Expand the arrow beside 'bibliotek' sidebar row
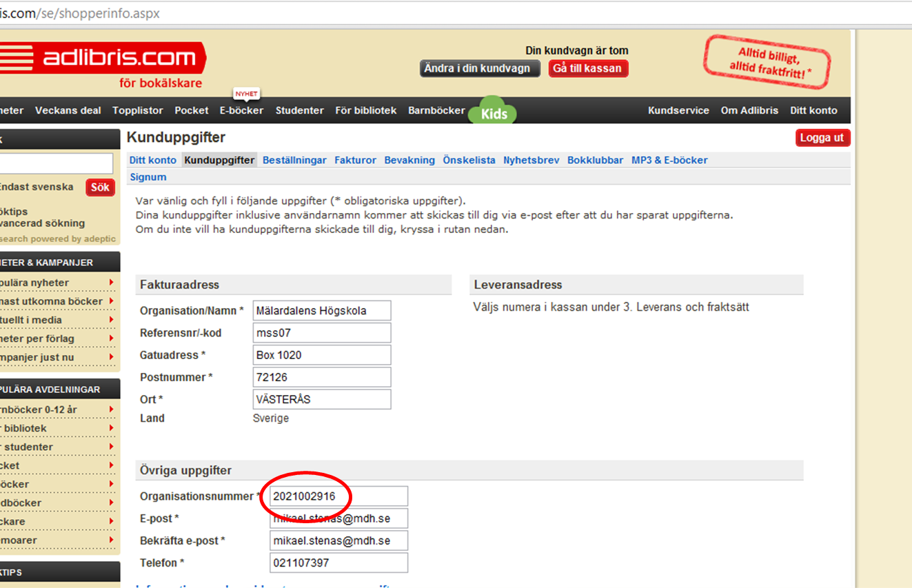Screen dimensions: 912x588 point(111,428)
